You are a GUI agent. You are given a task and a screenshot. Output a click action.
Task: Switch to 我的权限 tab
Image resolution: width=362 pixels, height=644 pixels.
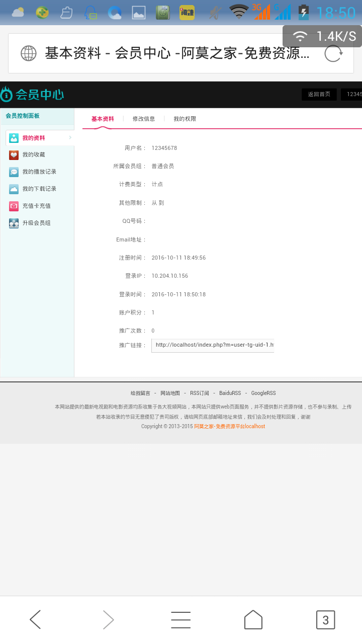tap(185, 119)
